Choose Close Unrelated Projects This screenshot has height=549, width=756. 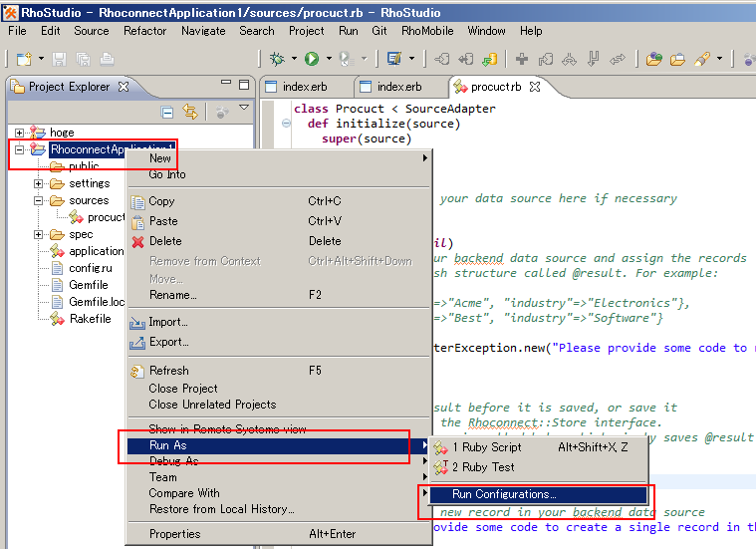280,405
